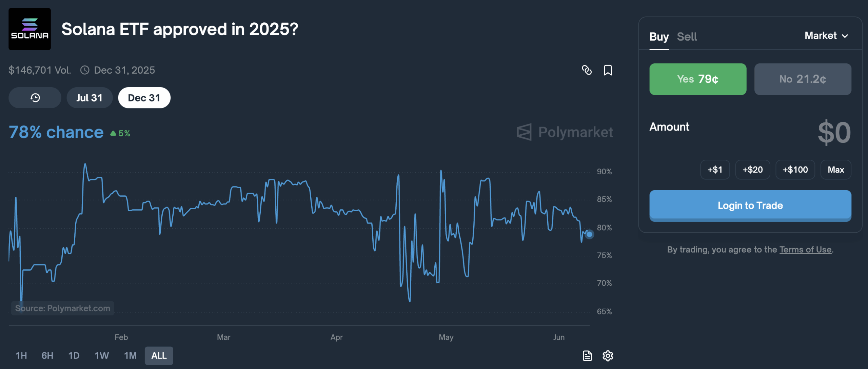Screen dimensions: 868x369
Task: Expand the Market order type dropdown
Action: 826,36
